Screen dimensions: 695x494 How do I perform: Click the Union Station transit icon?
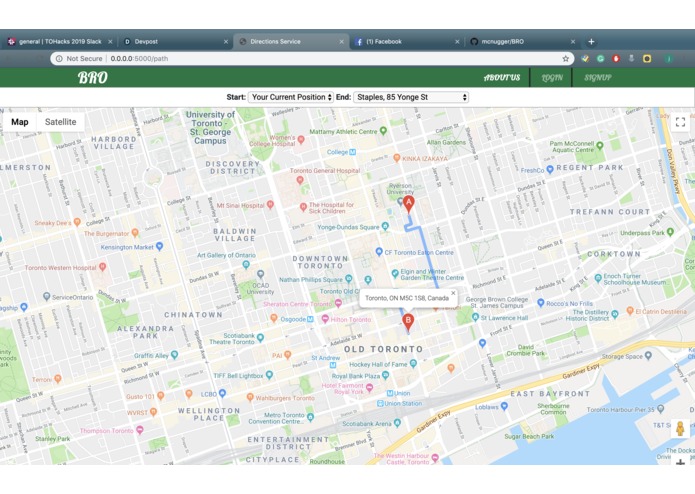click(x=380, y=403)
